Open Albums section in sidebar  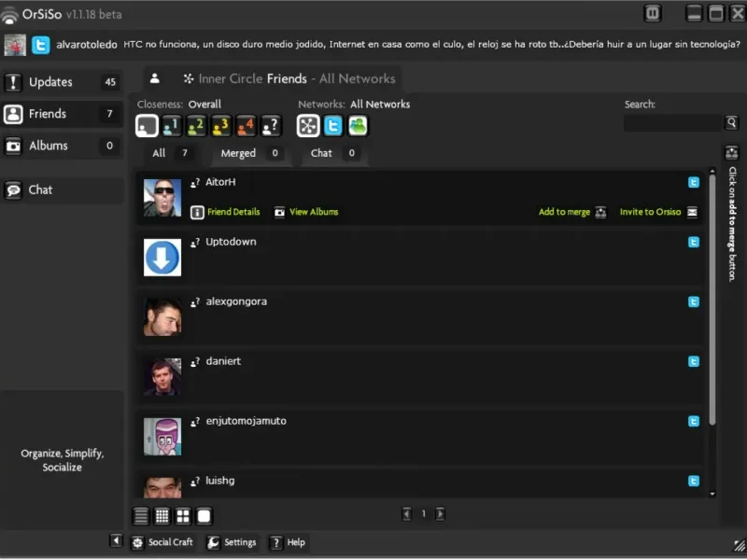coord(62,146)
